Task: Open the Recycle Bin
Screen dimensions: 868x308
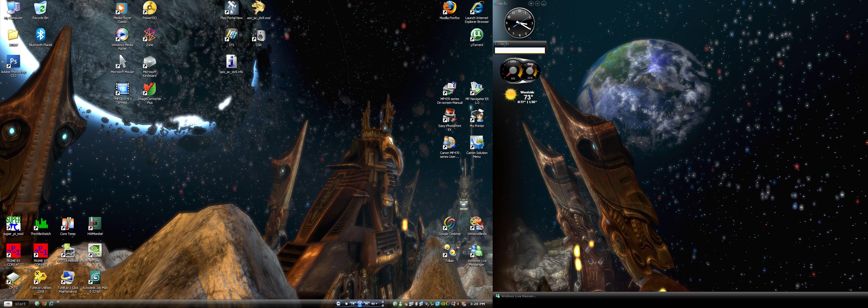Action: pyautogui.click(x=40, y=11)
